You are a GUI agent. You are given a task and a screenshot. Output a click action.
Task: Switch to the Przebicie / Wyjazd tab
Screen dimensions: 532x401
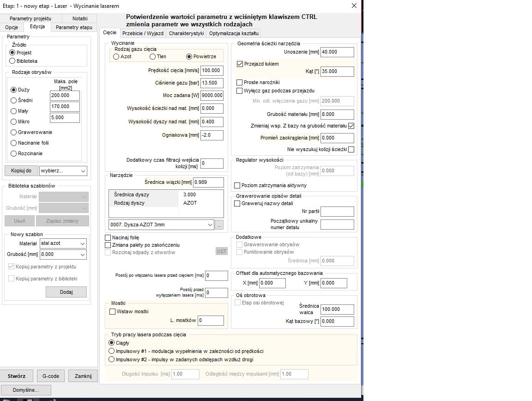[x=143, y=33]
